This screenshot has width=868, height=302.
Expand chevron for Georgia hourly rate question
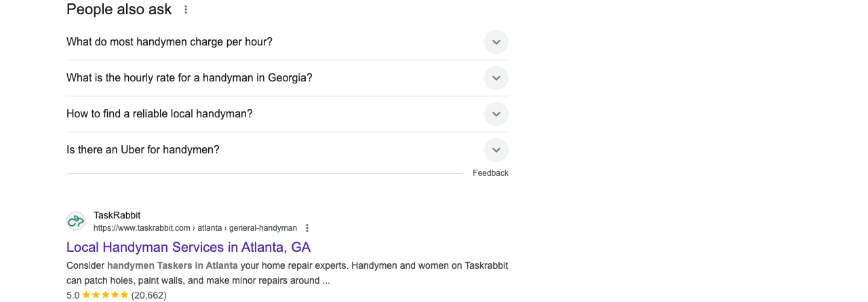point(496,78)
